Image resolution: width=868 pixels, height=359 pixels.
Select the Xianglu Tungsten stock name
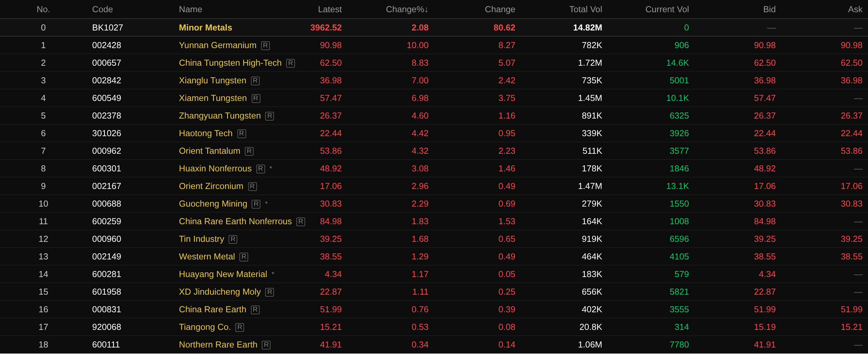click(x=213, y=80)
